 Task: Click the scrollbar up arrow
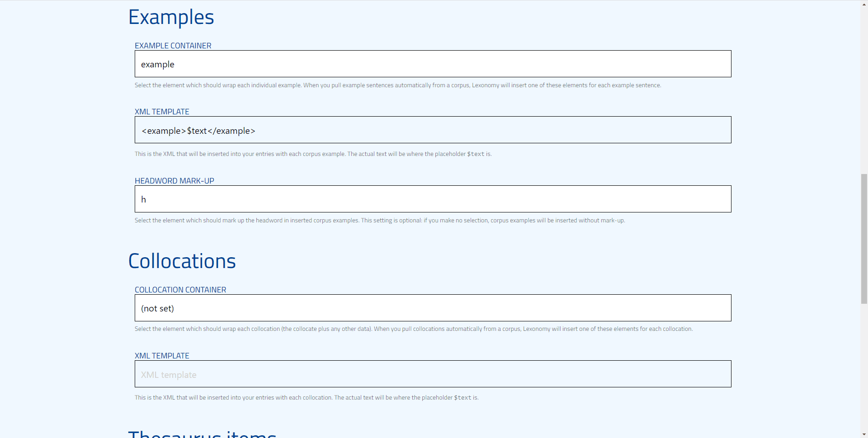864,4
